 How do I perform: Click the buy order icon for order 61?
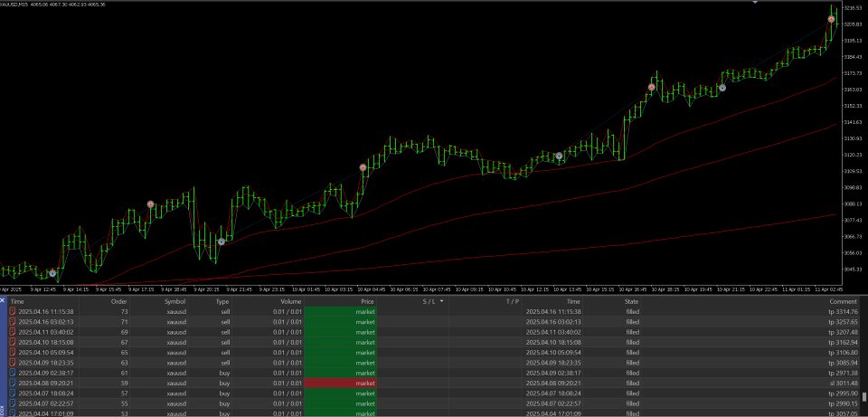coord(13,374)
